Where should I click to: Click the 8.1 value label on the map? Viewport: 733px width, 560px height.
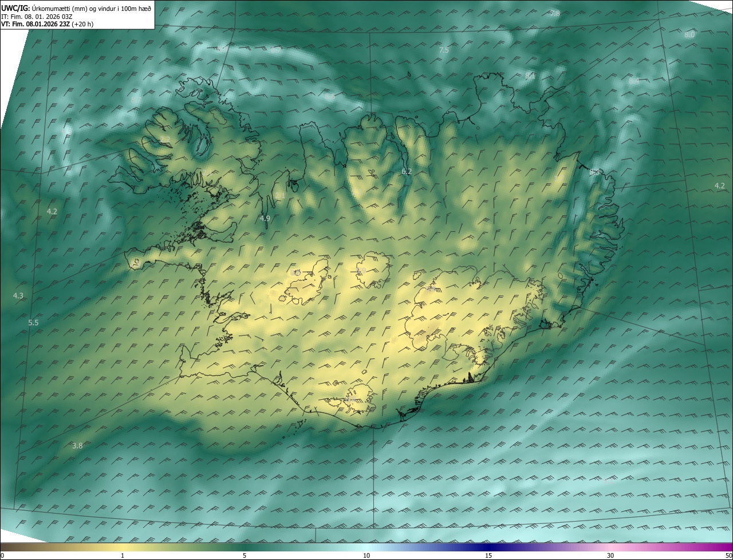pos(530,76)
